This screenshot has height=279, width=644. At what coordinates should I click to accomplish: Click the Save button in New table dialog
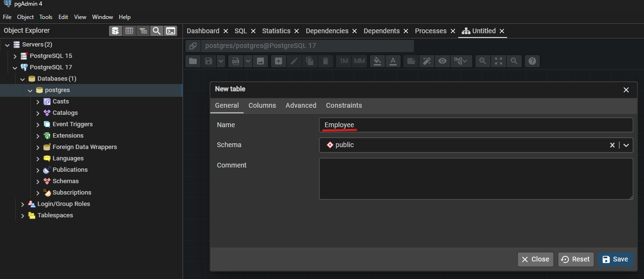pos(615,259)
